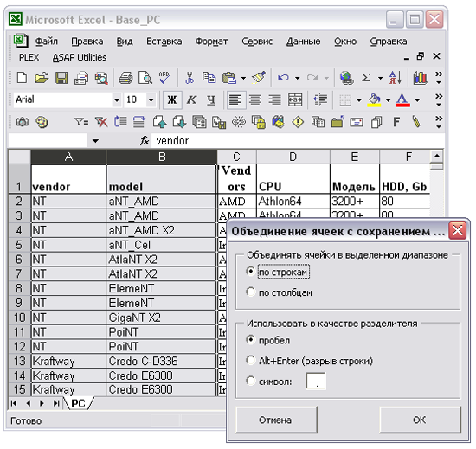This screenshot has width=476, height=449.
Task: Expand the Fill Color palette arrow
Action: click(x=388, y=99)
